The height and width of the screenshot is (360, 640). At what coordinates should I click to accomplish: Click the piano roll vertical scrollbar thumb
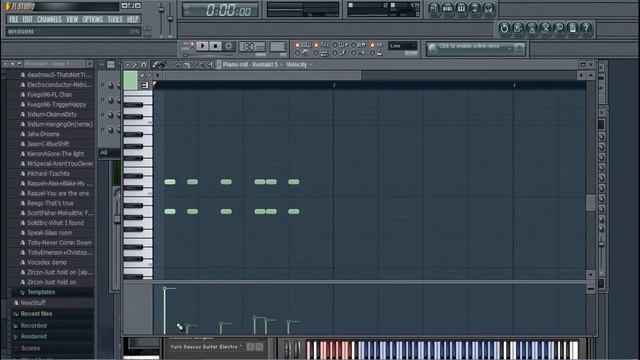pyautogui.click(x=590, y=202)
